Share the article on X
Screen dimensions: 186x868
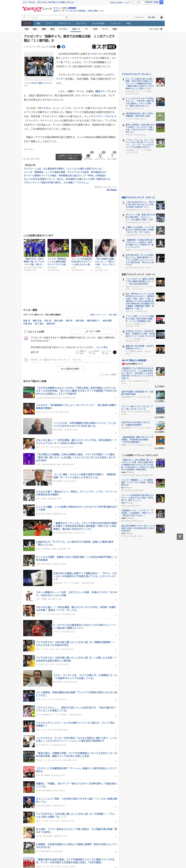58,47
